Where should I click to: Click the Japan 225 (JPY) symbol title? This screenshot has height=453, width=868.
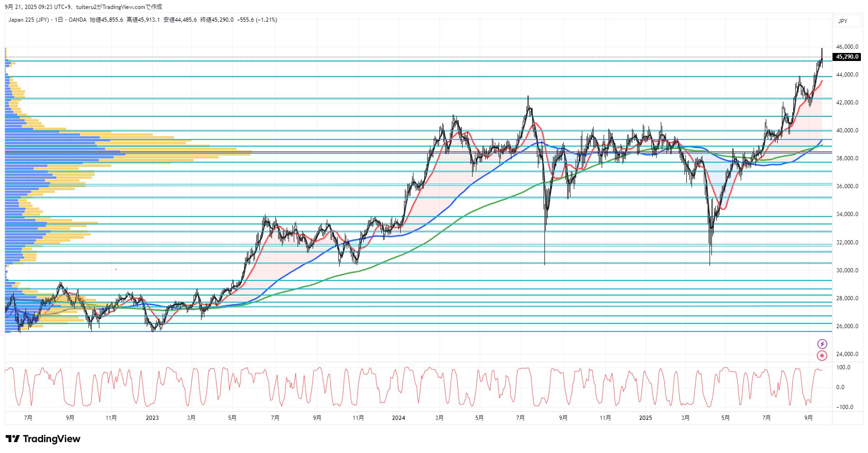(28, 20)
